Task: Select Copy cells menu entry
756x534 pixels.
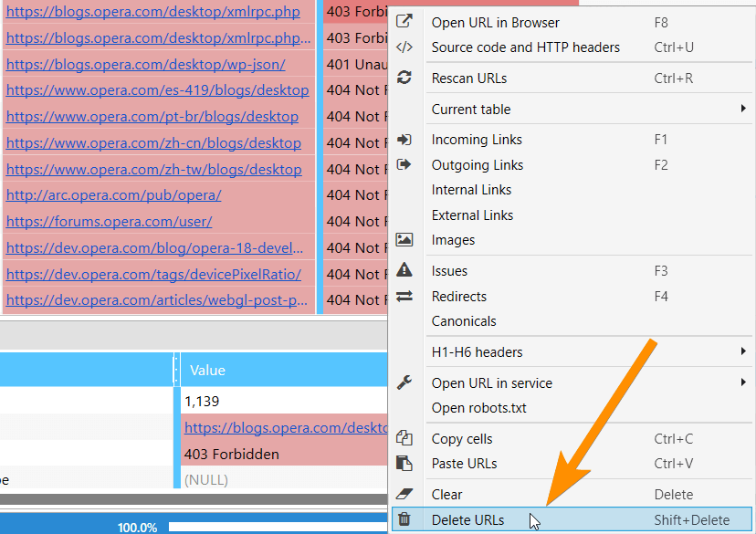Action: (572, 438)
